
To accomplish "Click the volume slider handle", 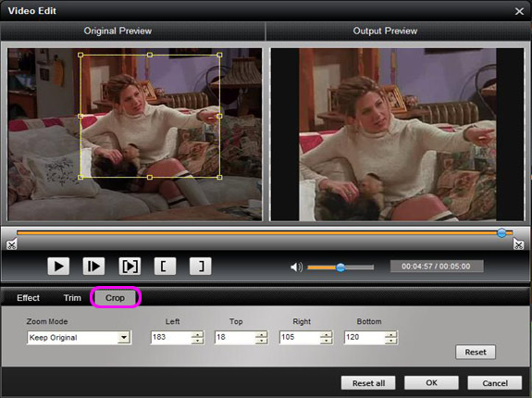I will click(x=340, y=267).
